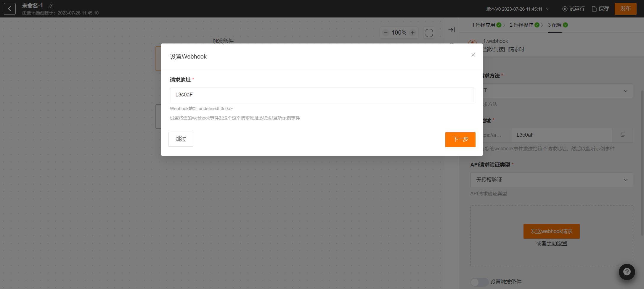
Task: Copy the webhook address with copy icon
Action: [623, 135]
